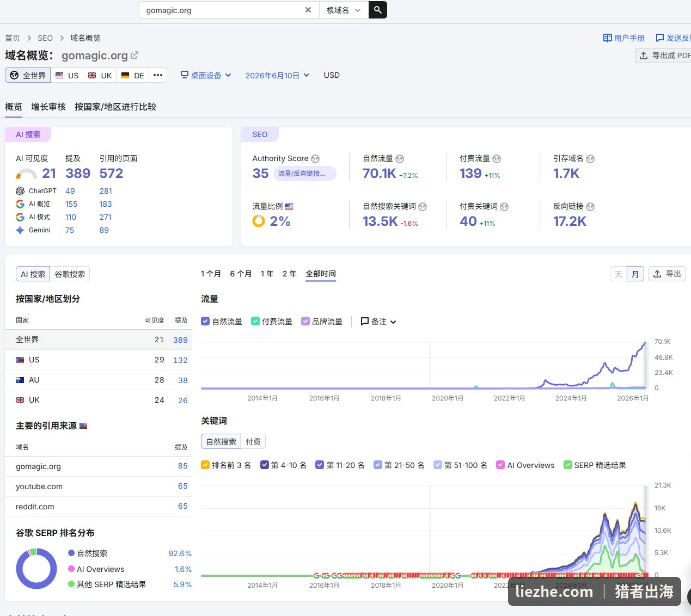Open the 桌面设备 device dropdown
The image size is (691, 616).
pyautogui.click(x=206, y=75)
